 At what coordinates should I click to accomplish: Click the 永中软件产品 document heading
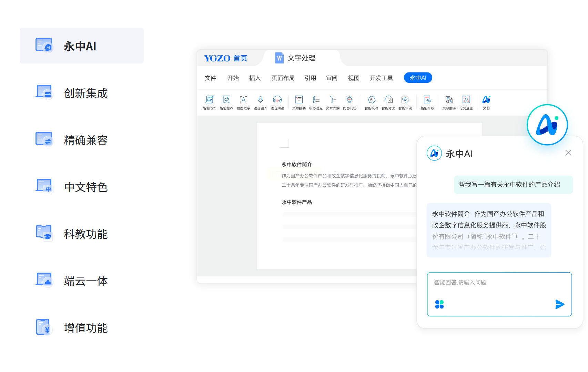tap(297, 202)
